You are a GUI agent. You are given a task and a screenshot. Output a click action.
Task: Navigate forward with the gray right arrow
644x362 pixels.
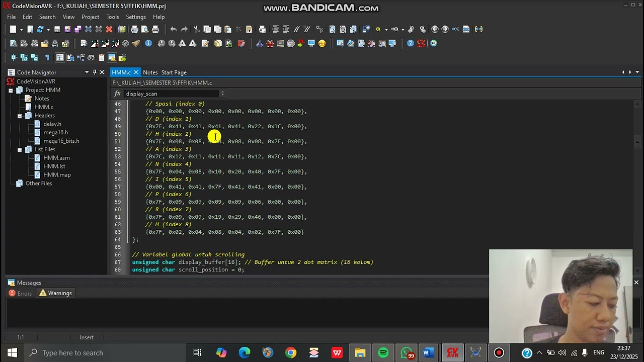[445, 29]
